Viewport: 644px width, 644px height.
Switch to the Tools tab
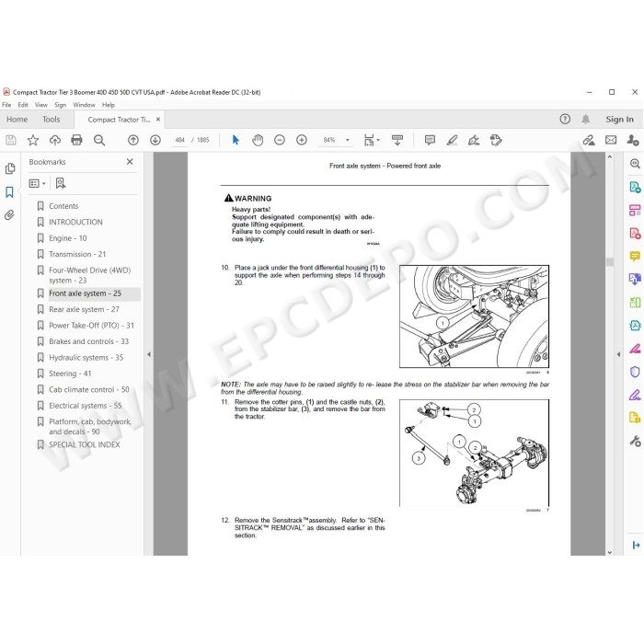click(51, 119)
